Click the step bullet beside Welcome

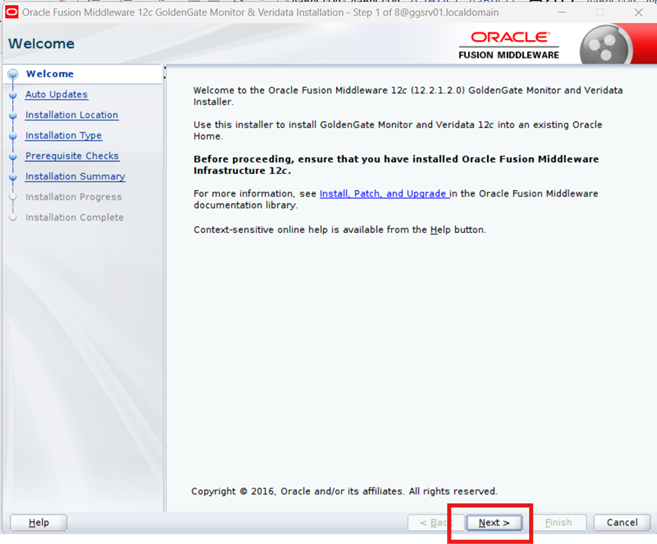pyautogui.click(x=13, y=74)
